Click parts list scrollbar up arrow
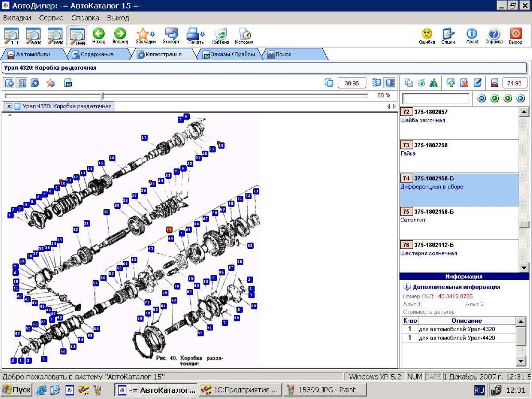The width and height of the screenshot is (532, 399). (x=524, y=112)
